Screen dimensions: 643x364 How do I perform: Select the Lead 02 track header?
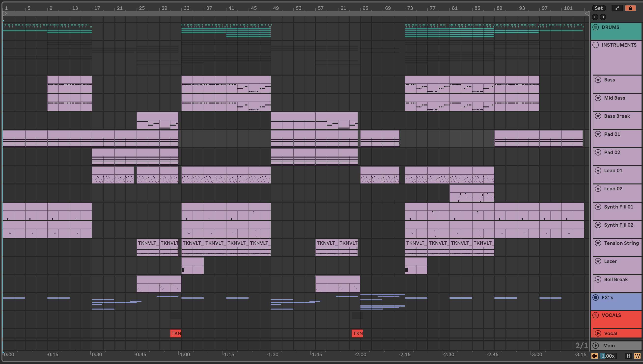(613, 189)
